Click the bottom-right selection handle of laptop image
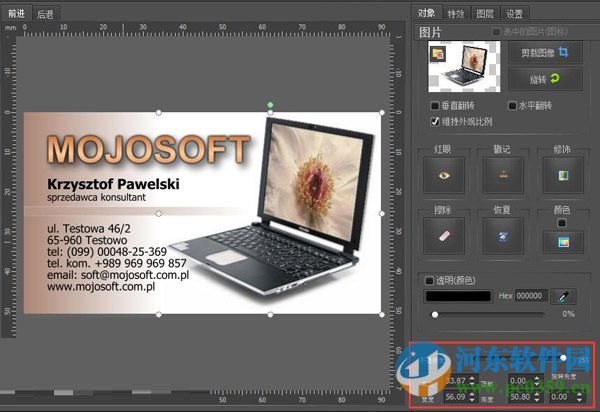 (382, 314)
